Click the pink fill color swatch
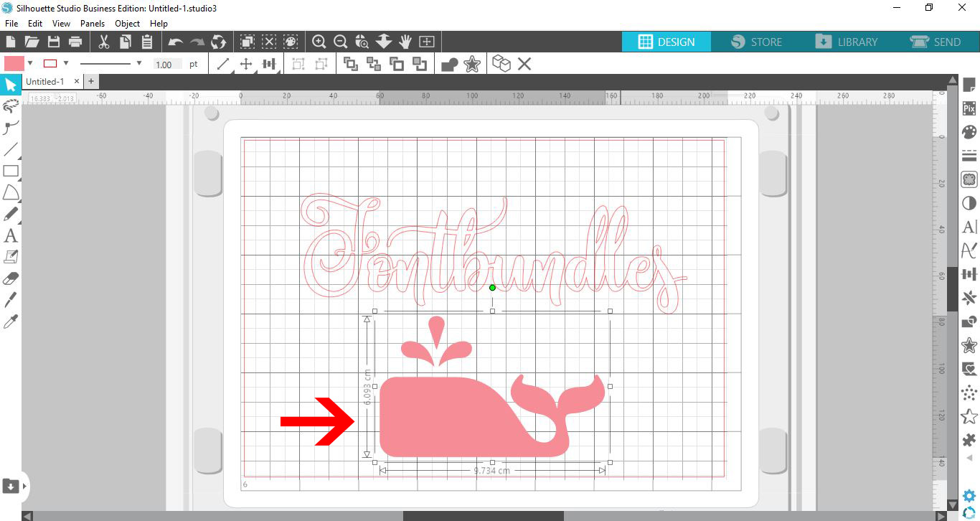The height and width of the screenshot is (521, 980). [14, 63]
